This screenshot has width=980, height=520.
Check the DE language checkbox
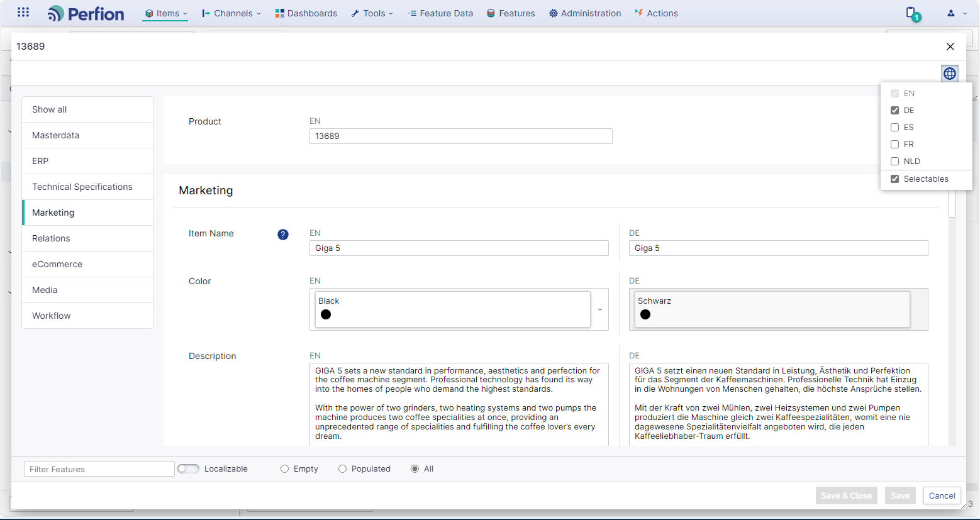tap(894, 110)
